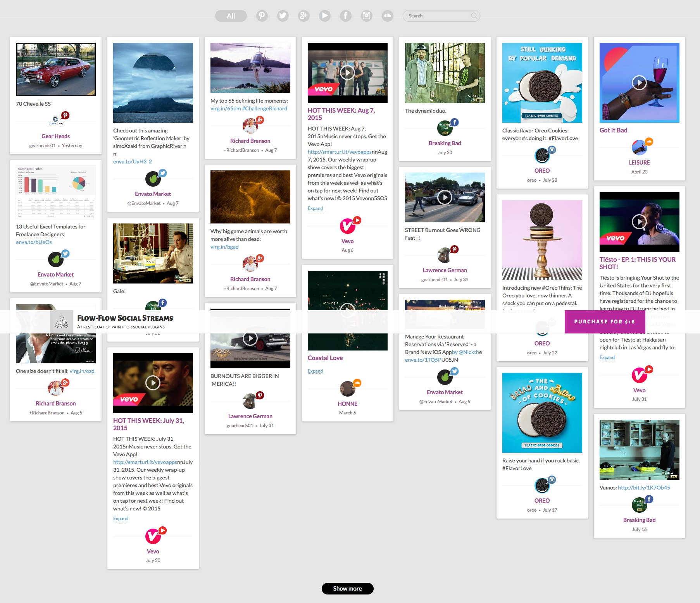Open the Coastal Love title
The image size is (700, 603).
325,358
